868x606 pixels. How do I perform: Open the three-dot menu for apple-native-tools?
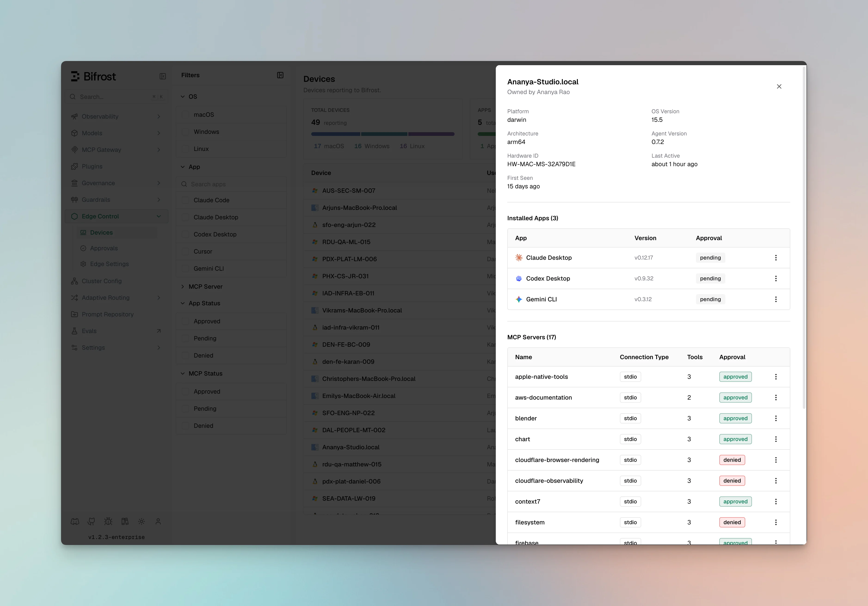776,377
